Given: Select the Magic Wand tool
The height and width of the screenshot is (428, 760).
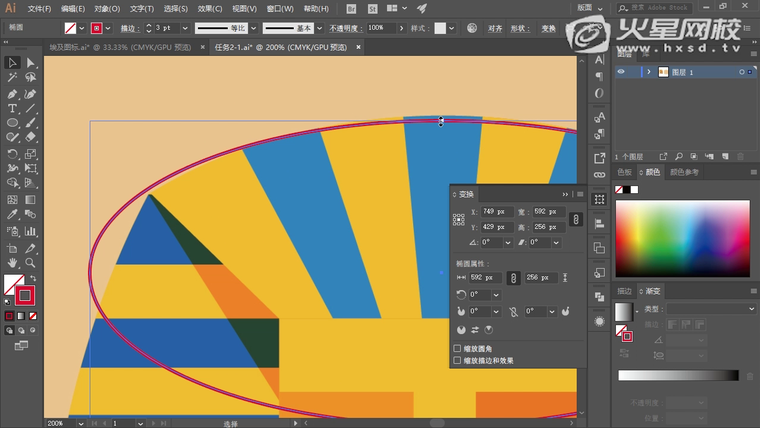Looking at the screenshot, I should pos(13,78).
